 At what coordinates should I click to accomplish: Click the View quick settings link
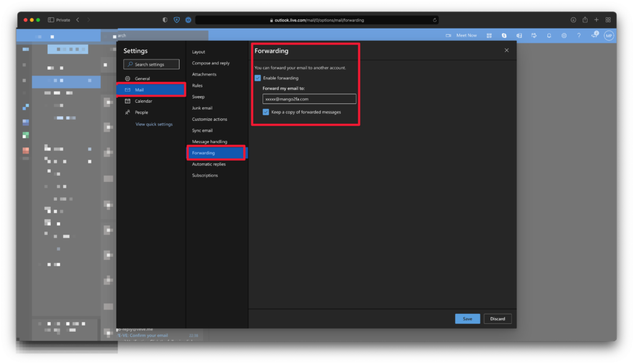pyautogui.click(x=154, y=124)
